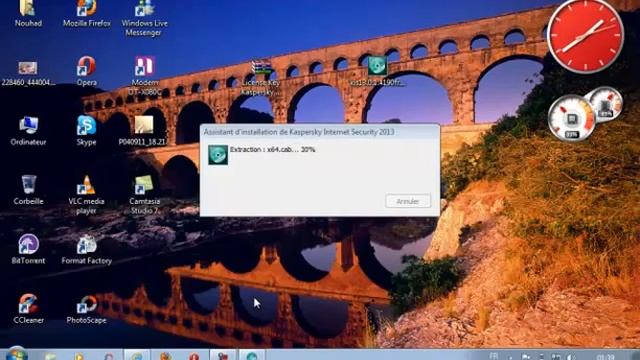Click the Kaspersky disc icon in the dialog
Viewport: 640px width, 360px height.
218,155
